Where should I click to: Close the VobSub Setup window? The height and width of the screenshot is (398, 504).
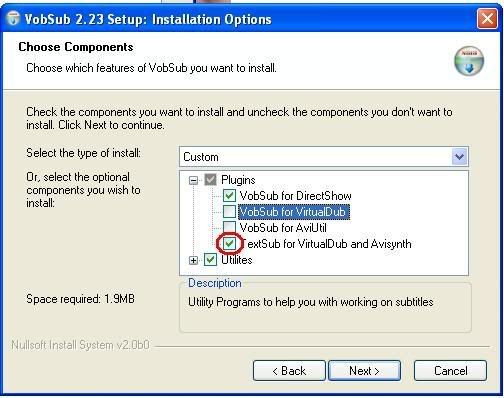point(487,19)
